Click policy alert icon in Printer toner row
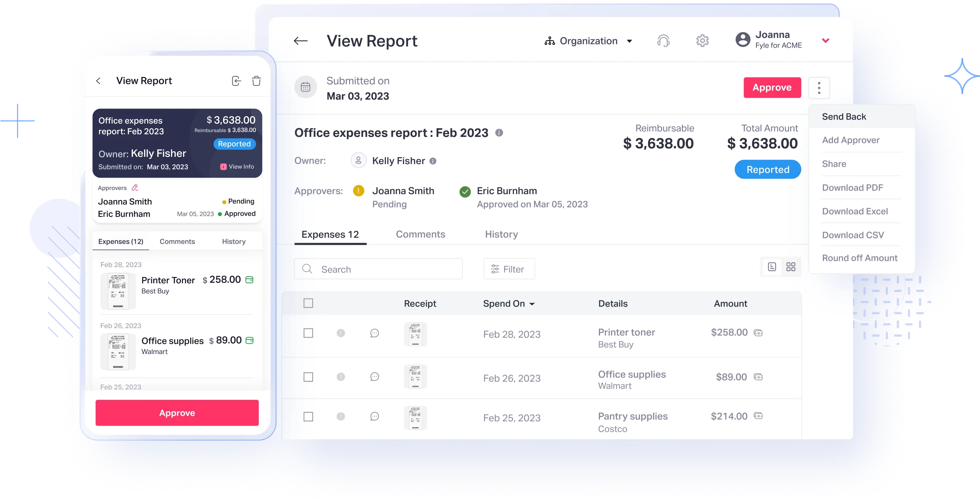980x504 pixels. (x=341, y=333)
